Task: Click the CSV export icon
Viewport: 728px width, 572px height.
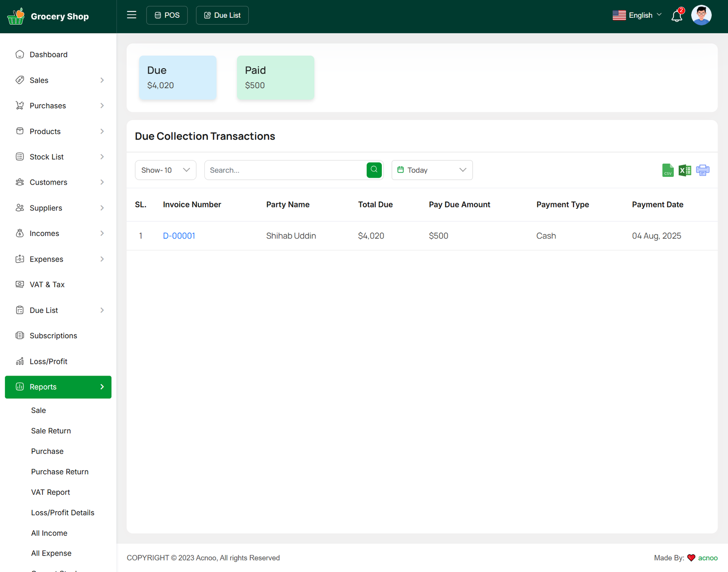Action: [x=667, y=171]
